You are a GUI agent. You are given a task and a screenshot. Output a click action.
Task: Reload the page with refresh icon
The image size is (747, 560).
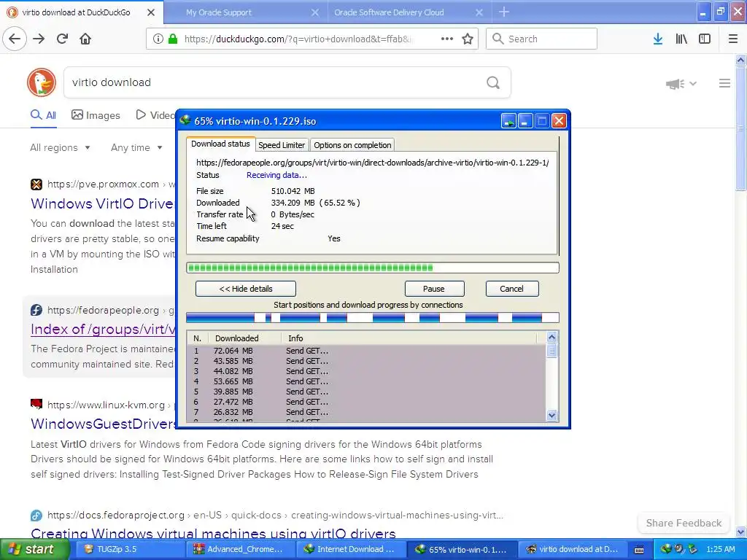(62, 39)
